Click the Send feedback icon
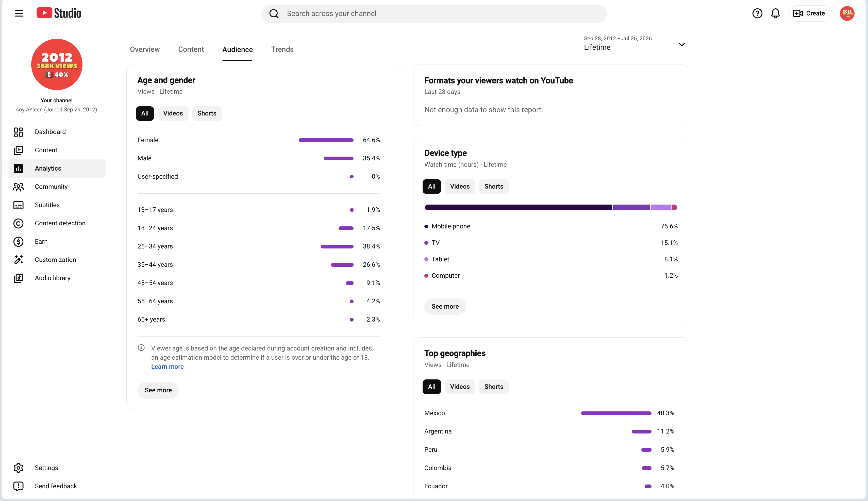The height and width of the screenshot is (501, 868). 18,486
